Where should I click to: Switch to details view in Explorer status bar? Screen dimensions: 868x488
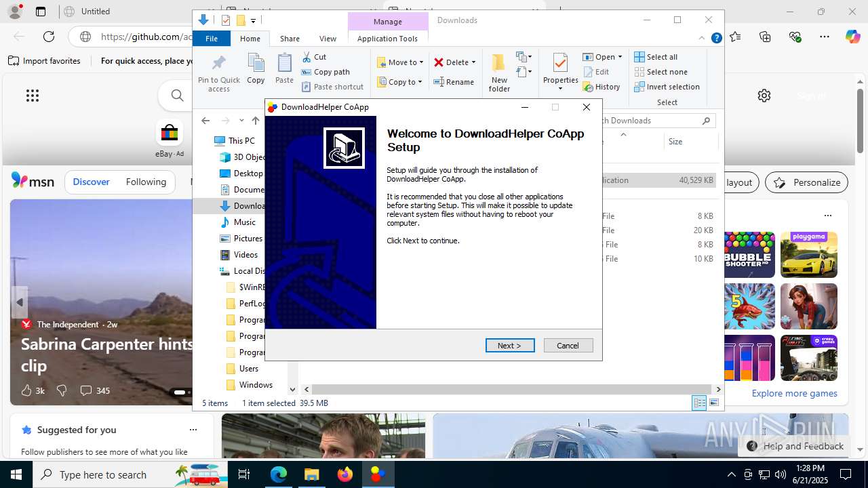coord(699,403)
